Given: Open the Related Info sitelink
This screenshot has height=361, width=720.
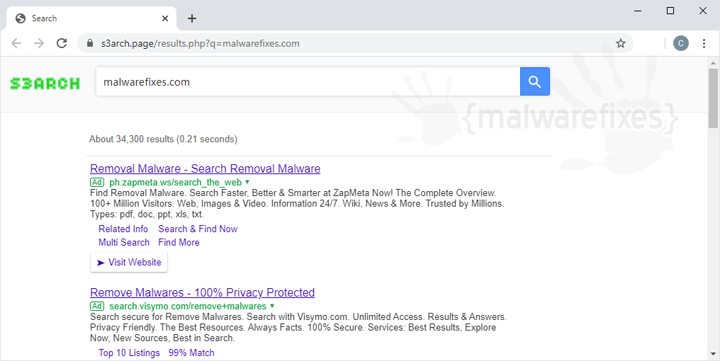Looking at the screenshot, I should (x=123, y=229).
